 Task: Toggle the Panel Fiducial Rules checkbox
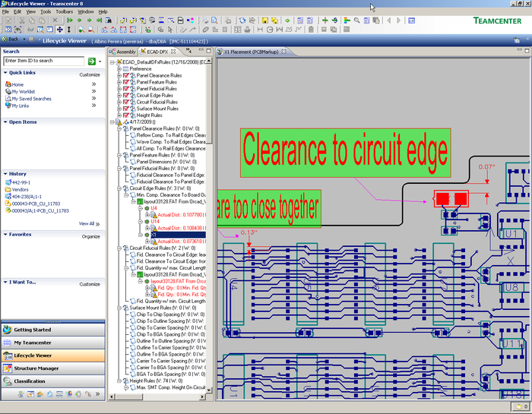[x=126, y=88]
